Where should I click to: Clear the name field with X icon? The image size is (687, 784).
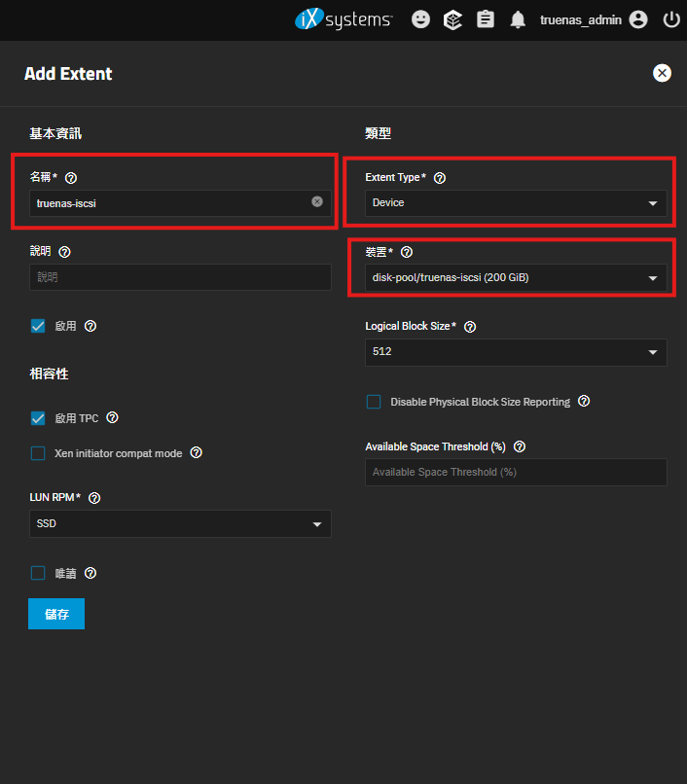pos(317,202)
